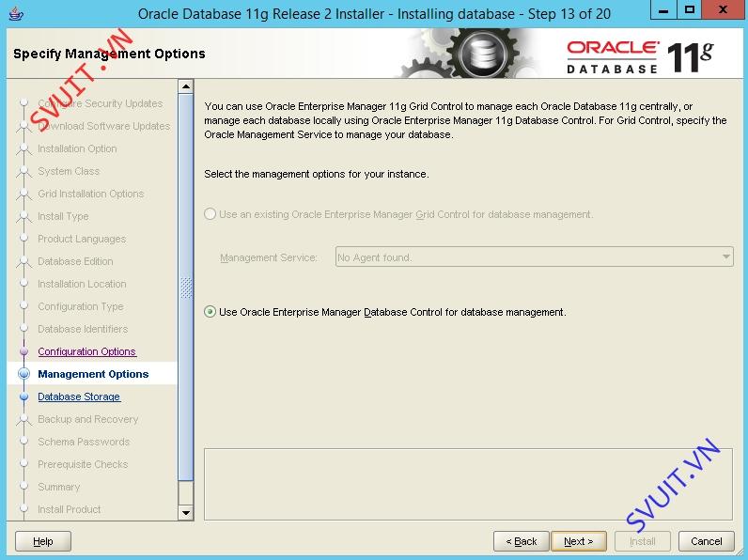Click Download Software Updates step
Image resolution: width=748 pixels, height=560 pixels.
104,126
